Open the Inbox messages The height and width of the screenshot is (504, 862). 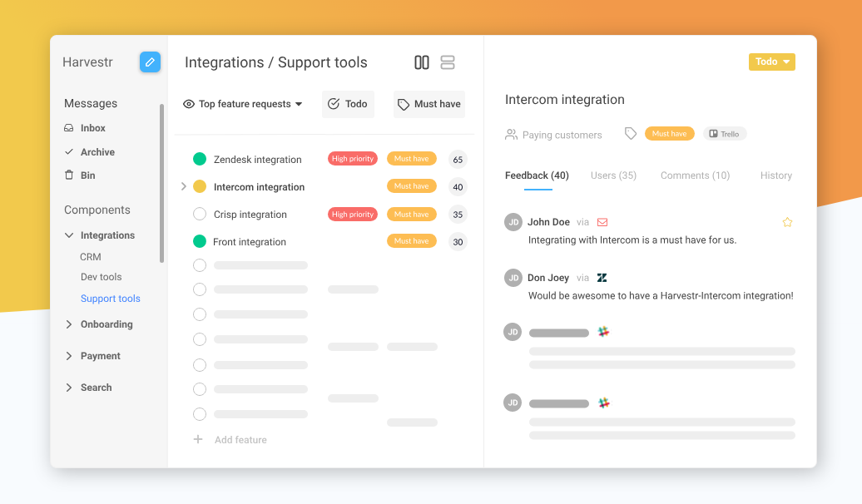coord(93,127)
